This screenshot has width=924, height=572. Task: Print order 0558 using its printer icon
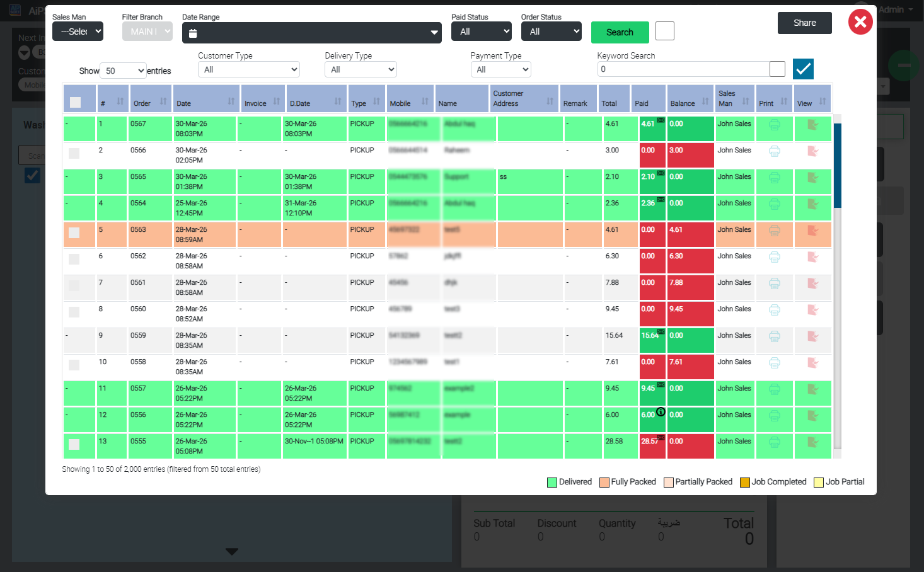click(x=775, y=363)
